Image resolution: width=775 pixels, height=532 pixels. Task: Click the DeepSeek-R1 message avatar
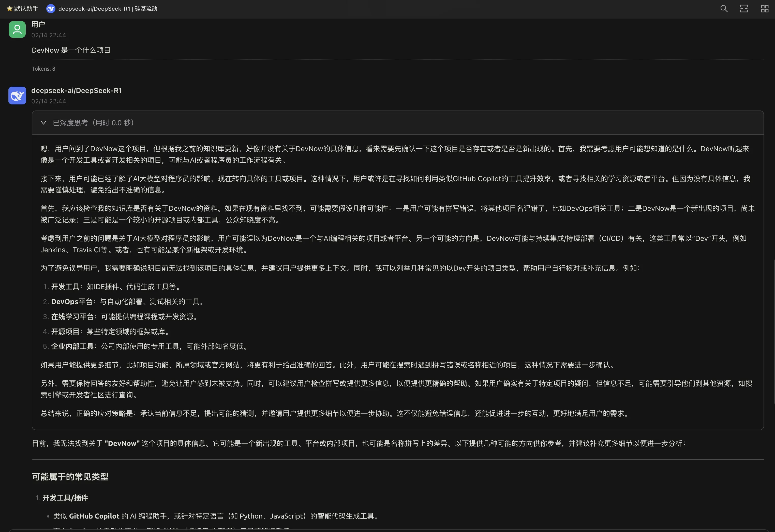click(x=17, y=96)
